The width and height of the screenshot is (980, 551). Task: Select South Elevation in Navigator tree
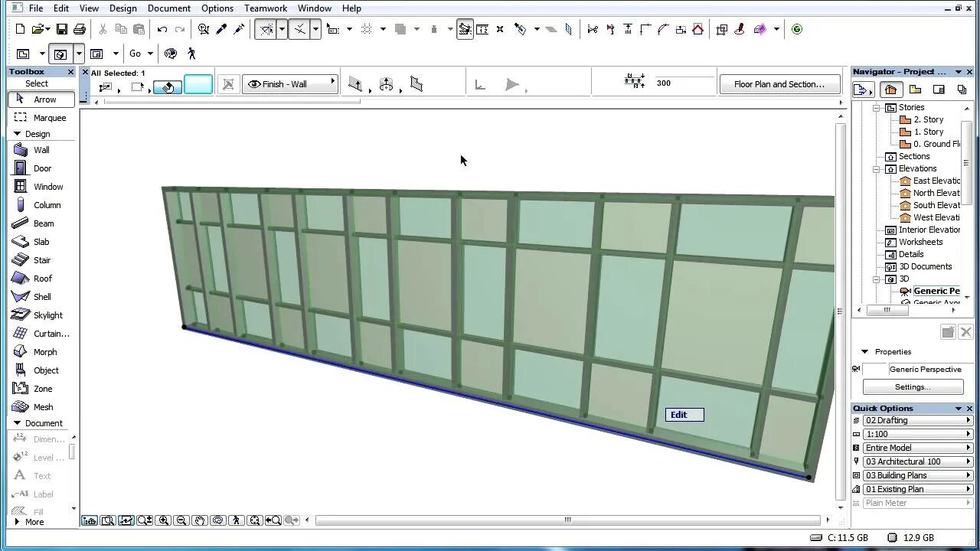pyautogui.click(x=929, y=205)
